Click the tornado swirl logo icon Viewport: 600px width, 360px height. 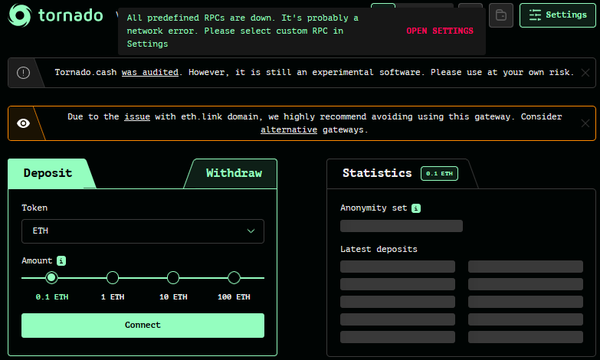[x=20, y=15]
